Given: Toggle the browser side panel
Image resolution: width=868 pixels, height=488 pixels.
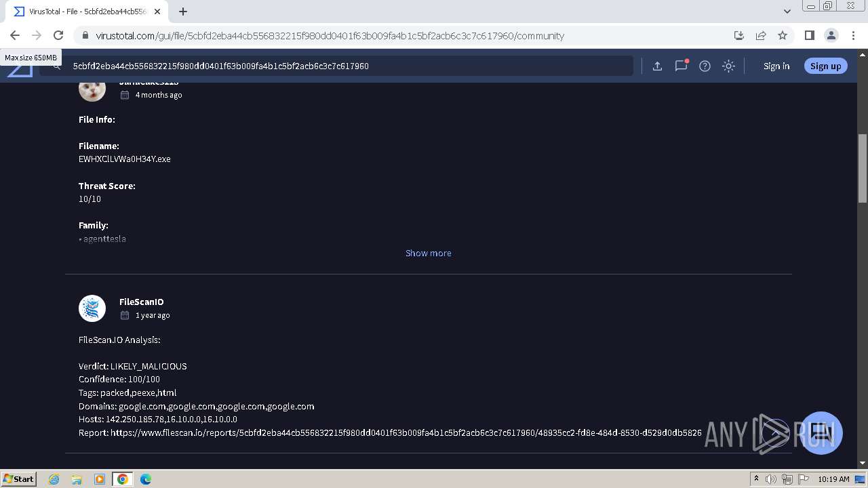Looking at the screenshot, I should coord(809,35).
